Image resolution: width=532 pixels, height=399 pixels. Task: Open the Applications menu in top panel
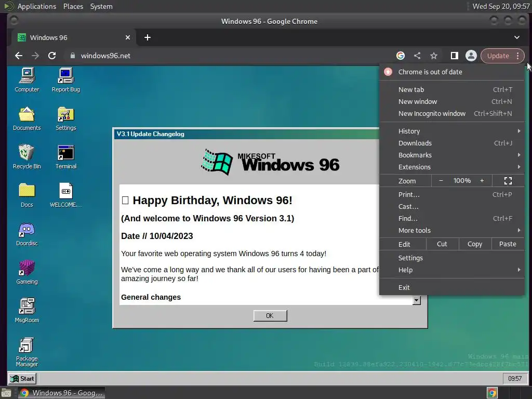pyautogui.click(x=37, y=6)
